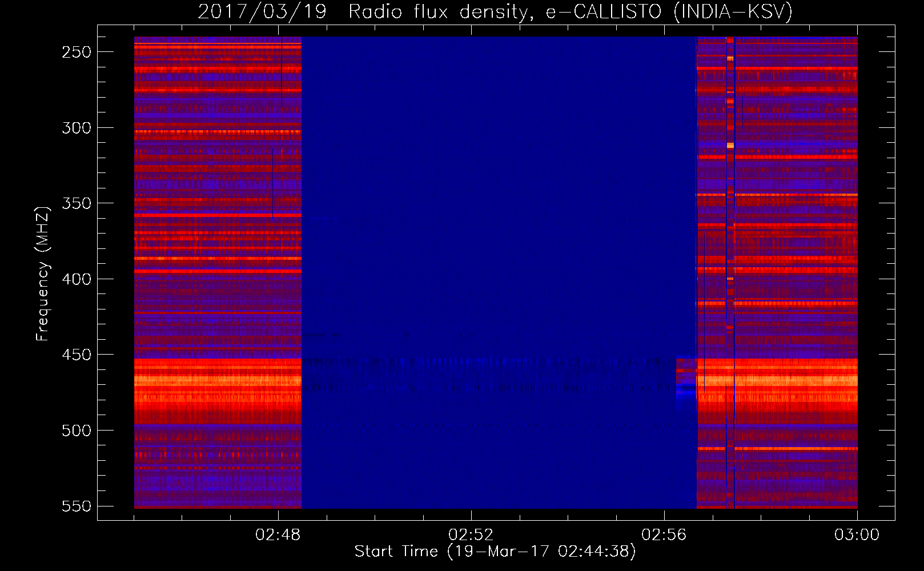
Task: Click the plot title '2017/03/19 Radio flux density'
Action: pos(495,11)
